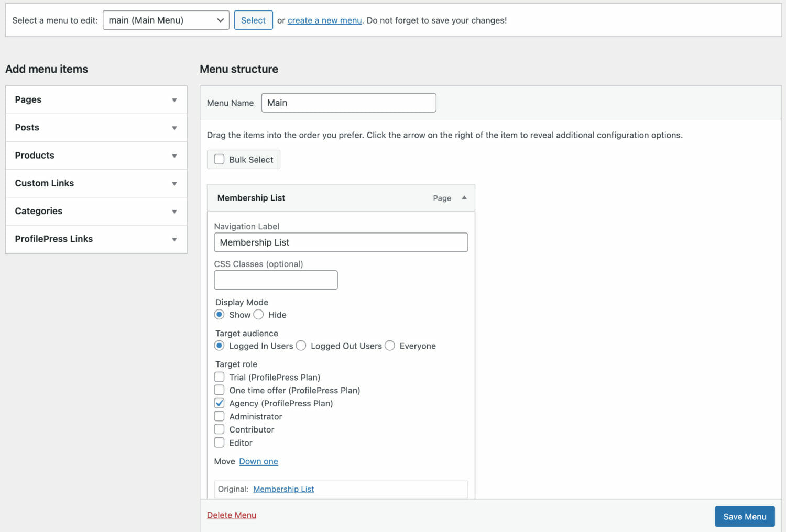
Task: Open the original Membership List link
Action: click(x=283, y=489)
